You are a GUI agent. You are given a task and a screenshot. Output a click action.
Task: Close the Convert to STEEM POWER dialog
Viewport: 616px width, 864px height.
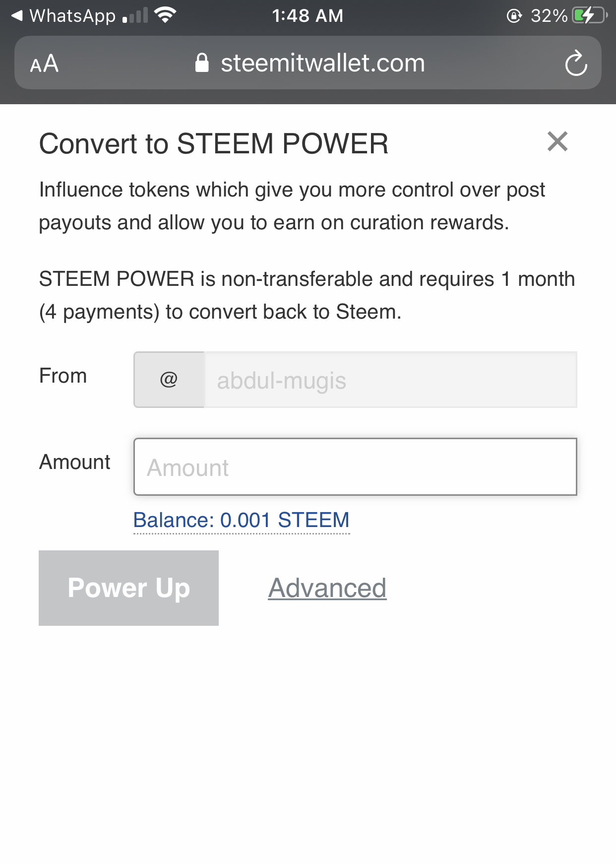tap(557, 142)
